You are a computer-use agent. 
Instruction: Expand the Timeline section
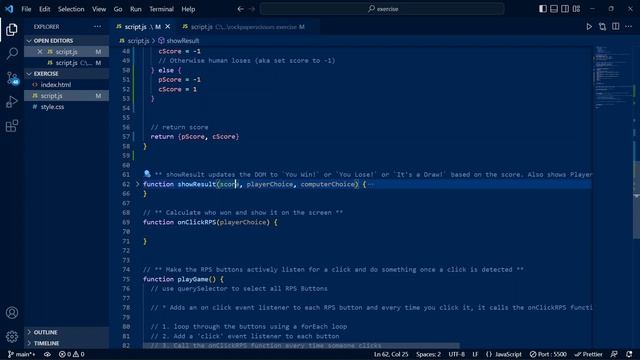(67, 343)
